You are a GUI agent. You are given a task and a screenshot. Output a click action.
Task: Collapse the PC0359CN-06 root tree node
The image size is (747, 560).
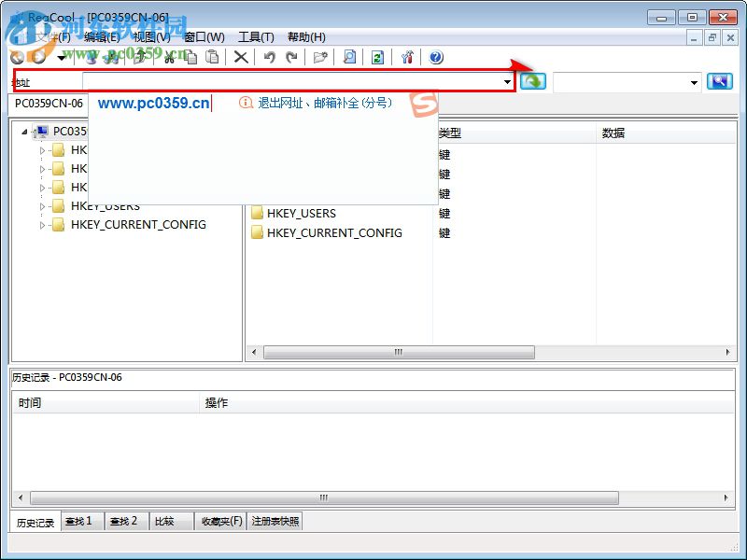click(24, 132)
